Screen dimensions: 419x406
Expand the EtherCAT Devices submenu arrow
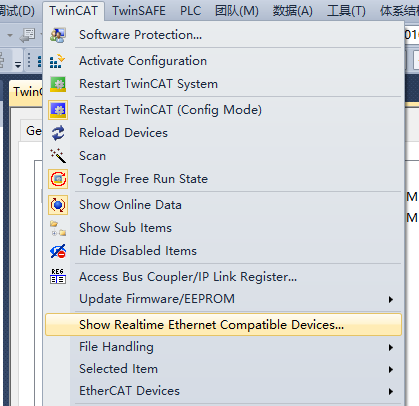pos(391,391)
